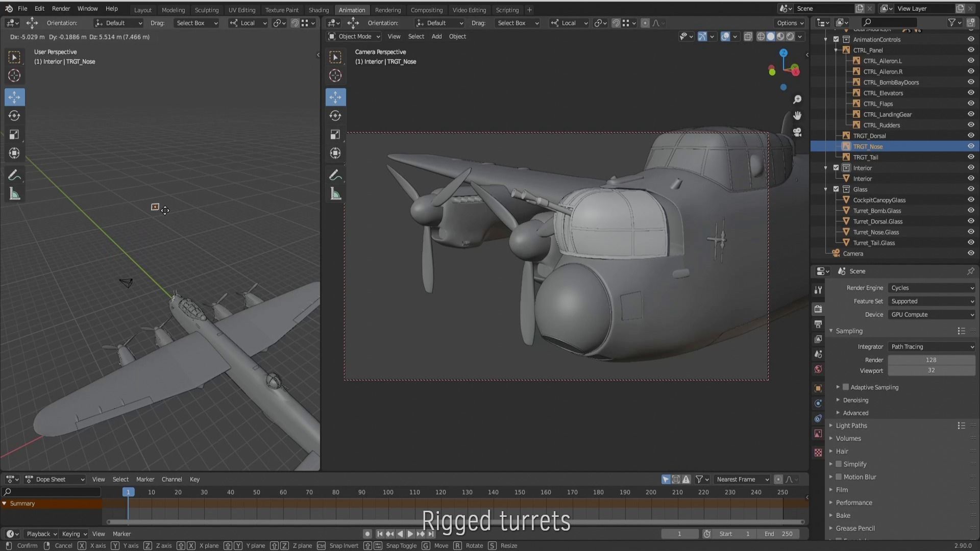
Task: Open the Object Mode dropdown
Action: (x=354, y=37)
